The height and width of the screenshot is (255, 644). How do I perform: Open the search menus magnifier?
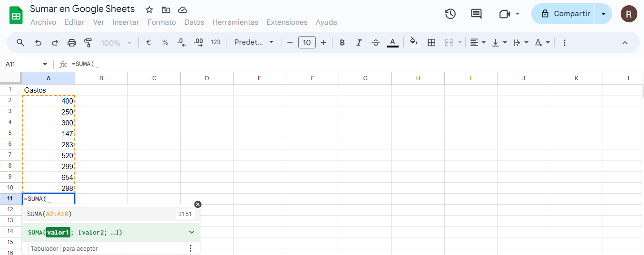tap(20, 42)
